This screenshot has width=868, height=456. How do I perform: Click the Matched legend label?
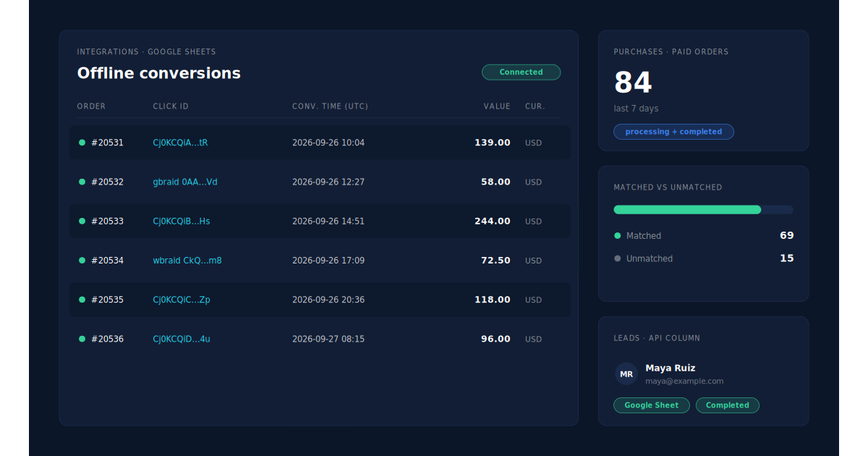(644, 236)
